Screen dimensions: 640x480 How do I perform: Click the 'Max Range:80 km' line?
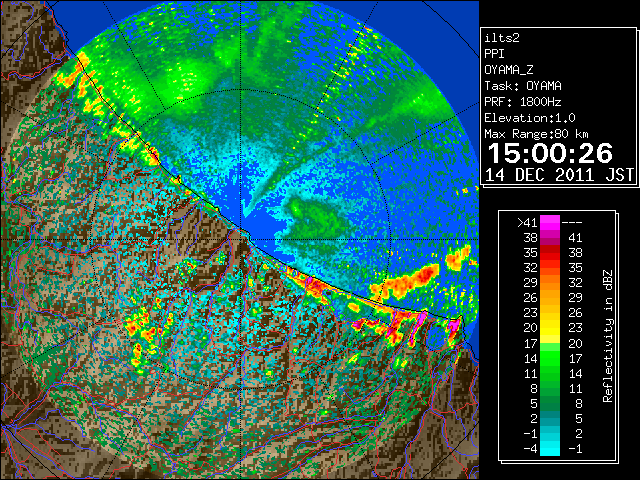coord(536,134)
